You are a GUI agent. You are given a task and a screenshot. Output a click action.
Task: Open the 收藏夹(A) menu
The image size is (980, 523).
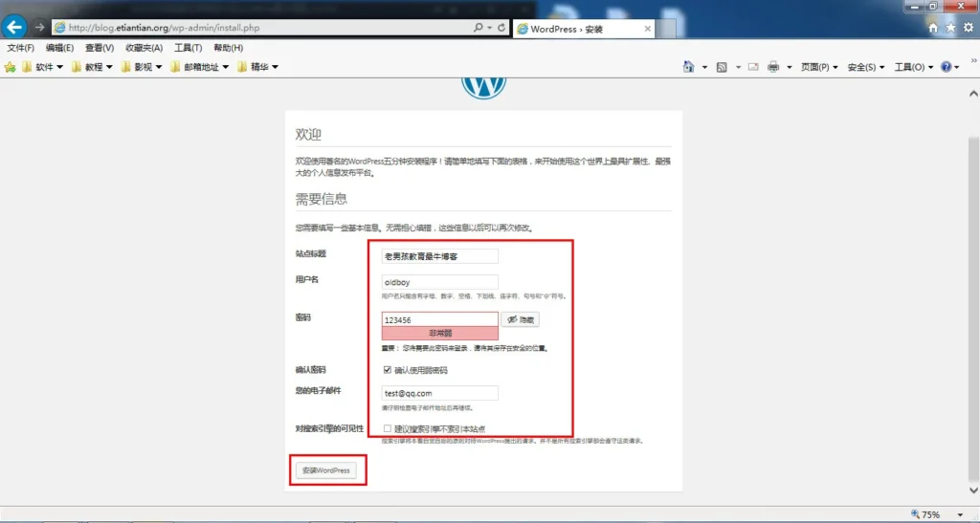pos(144,48)
